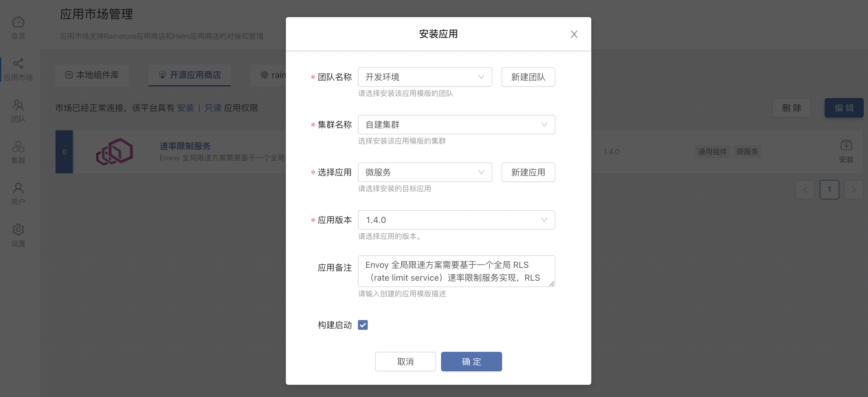Viewport: 868px width, 397px height.
Task: Click the 团队 team sidebar icon
Action: click(x=19, y=110)
